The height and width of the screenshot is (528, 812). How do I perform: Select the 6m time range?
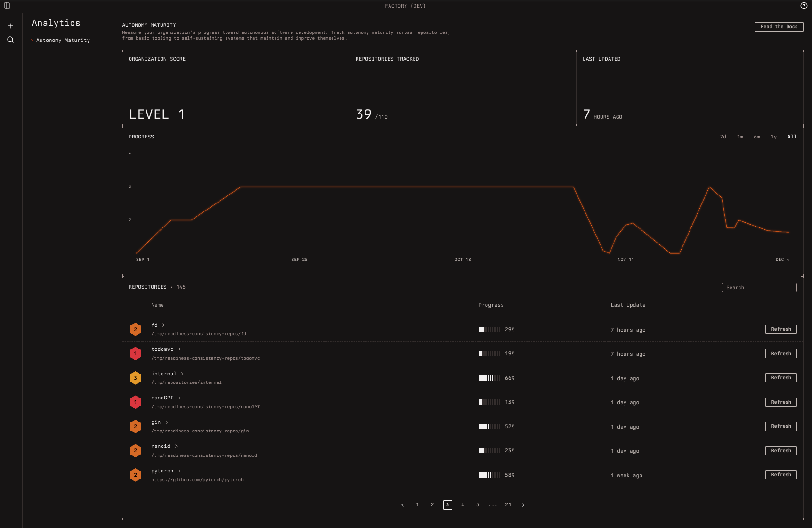[757, 137]
